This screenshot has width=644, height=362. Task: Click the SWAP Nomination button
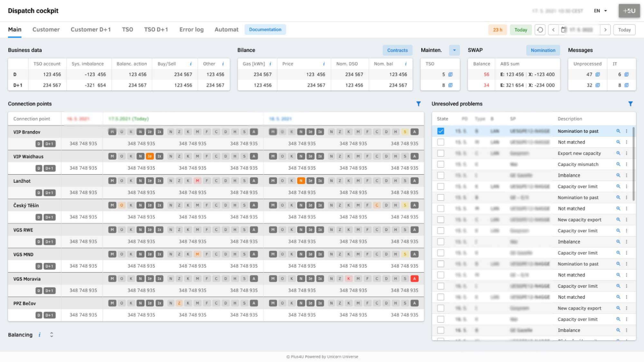pos(543,50)
